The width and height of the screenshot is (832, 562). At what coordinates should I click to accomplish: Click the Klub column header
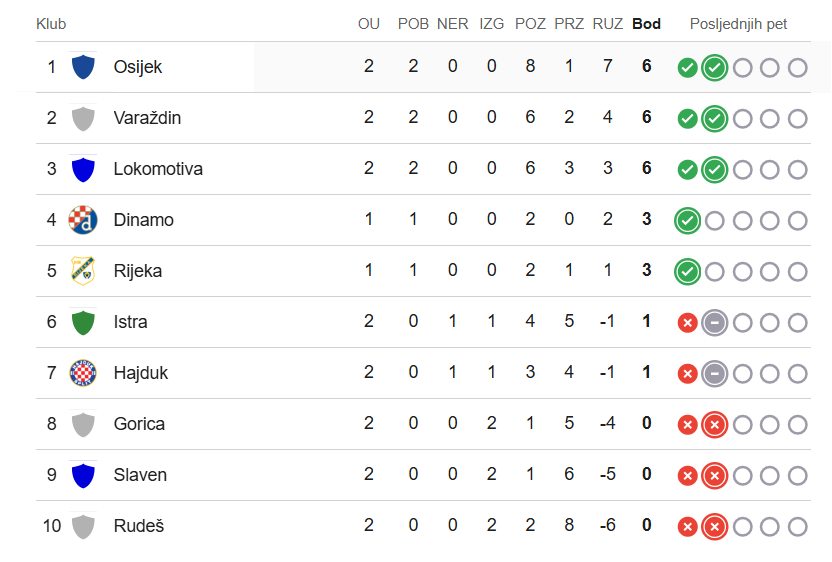pyautogui.click(x=51, y=24)
